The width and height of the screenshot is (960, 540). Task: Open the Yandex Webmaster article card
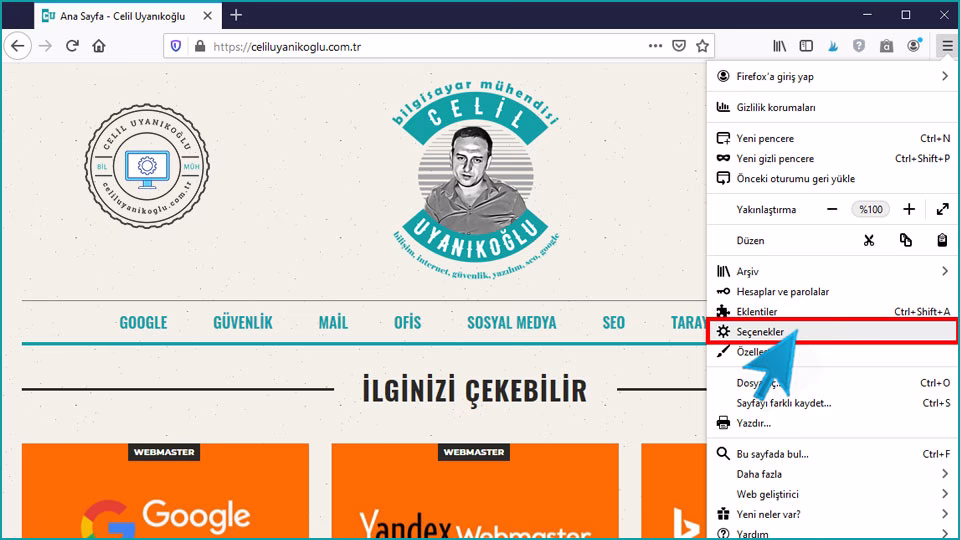click(475, 491)
